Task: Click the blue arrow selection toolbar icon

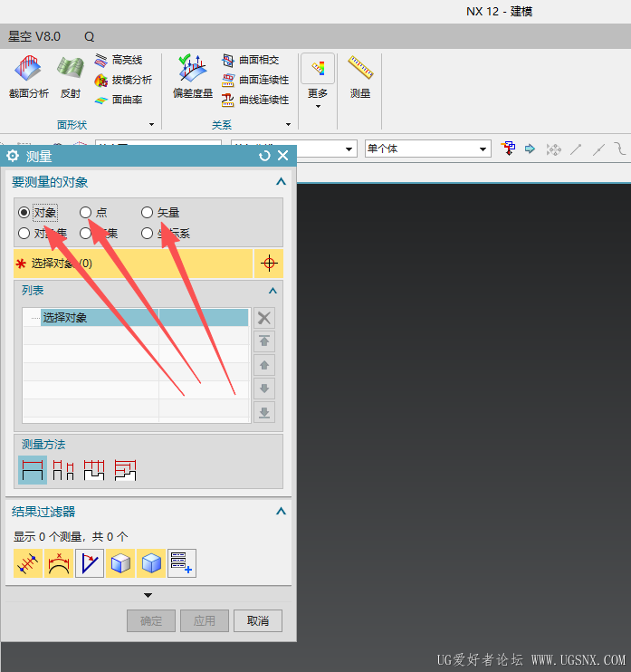Action: tap(530, 149)
